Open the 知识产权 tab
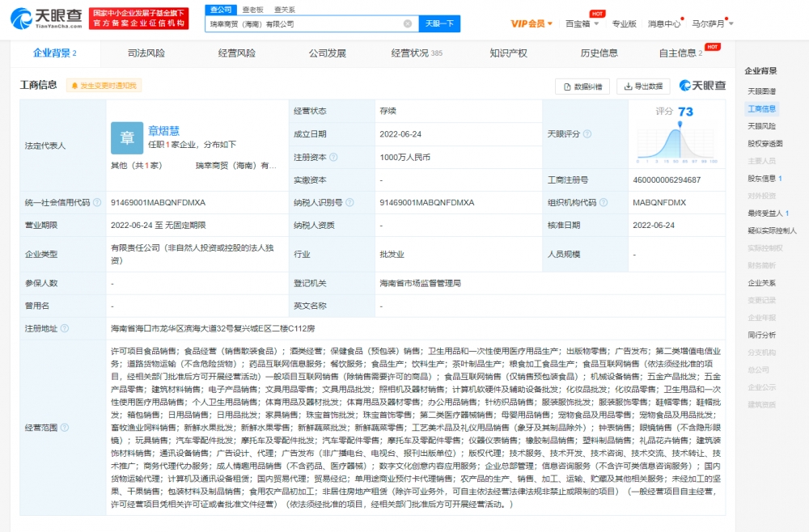The height and width of the screenshot is (532, 809). [508, 53]
